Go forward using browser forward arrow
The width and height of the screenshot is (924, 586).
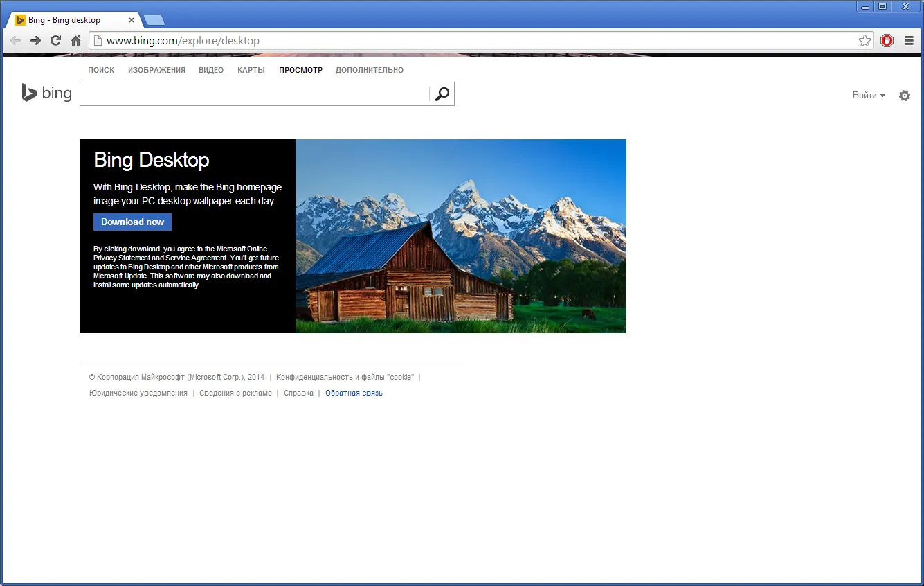click(x=36, y=41)
